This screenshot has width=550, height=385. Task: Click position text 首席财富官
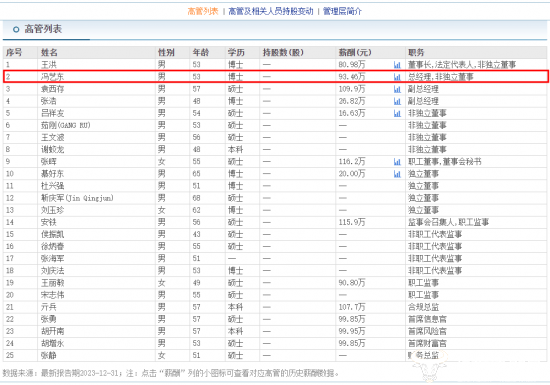[427, 344]
